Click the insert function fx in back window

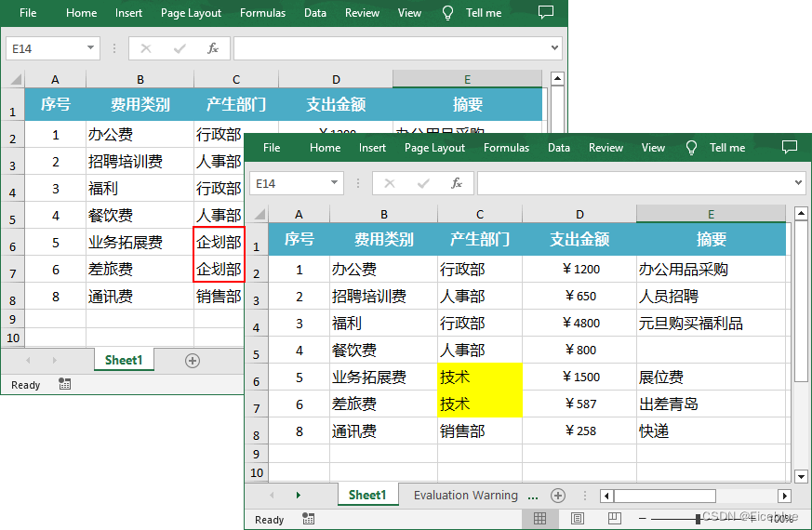(212, 48)
